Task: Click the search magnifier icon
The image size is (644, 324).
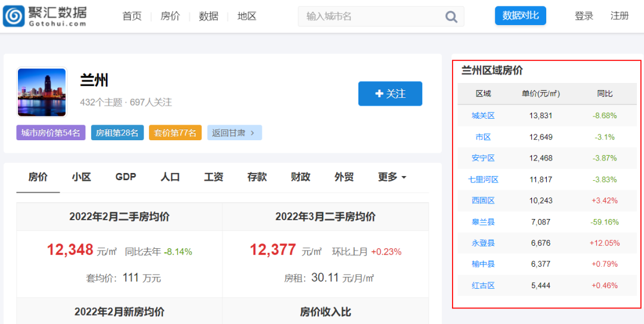Action: [x=451, y=17]
